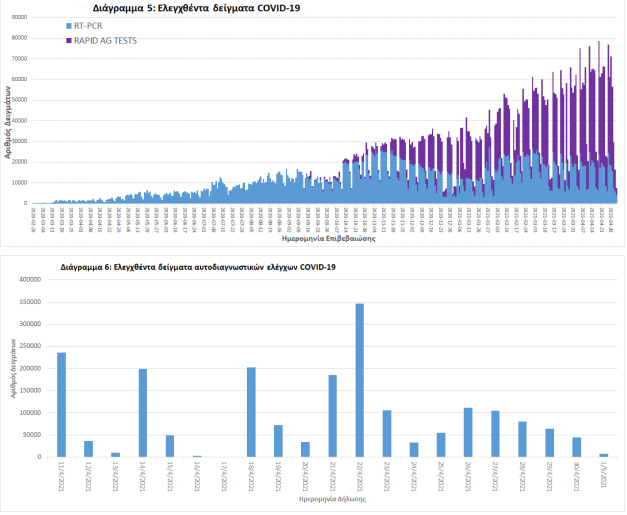Image resolution: width=627 pixels, height=515 pixels.
Task: Select the bar for 18/4/2021
Action: click(251, 411)
